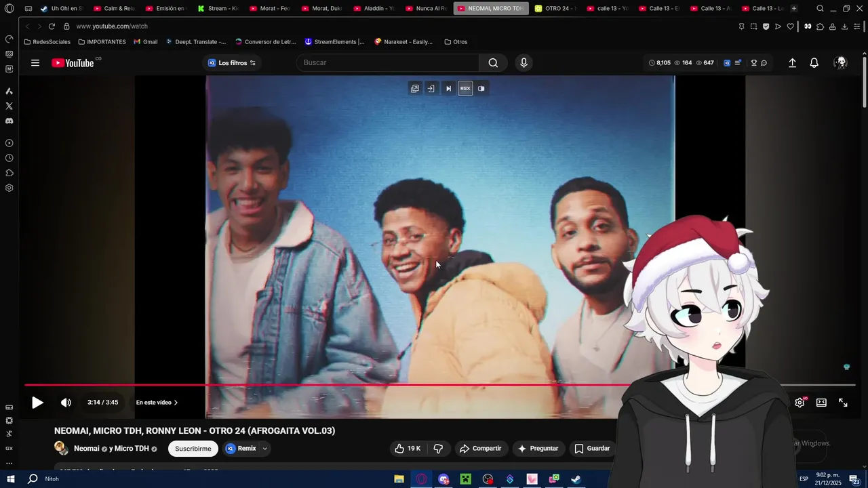
Task: Take a snapshot with toolbar capture icon
Action: click(753, 26)
